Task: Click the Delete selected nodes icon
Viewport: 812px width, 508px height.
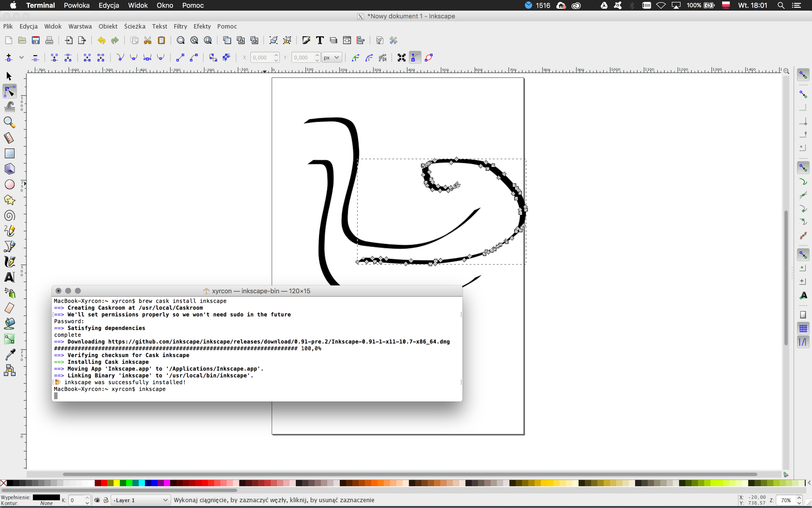Action: [x=35, y=58]
